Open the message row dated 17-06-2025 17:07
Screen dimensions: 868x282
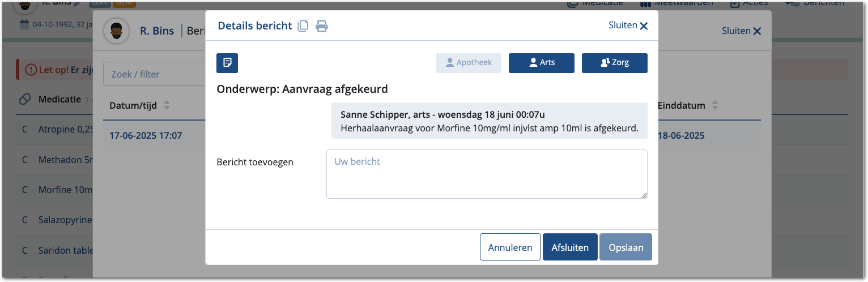[146, 136]
